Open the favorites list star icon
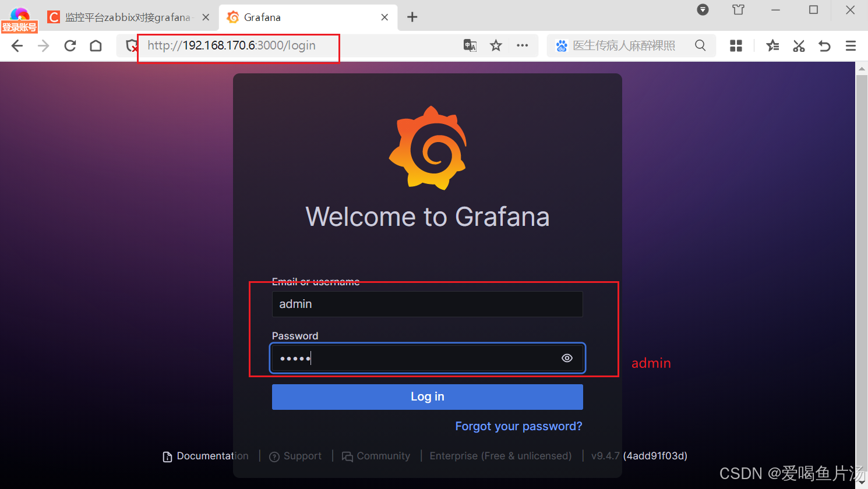 click(x=772, y=46)
